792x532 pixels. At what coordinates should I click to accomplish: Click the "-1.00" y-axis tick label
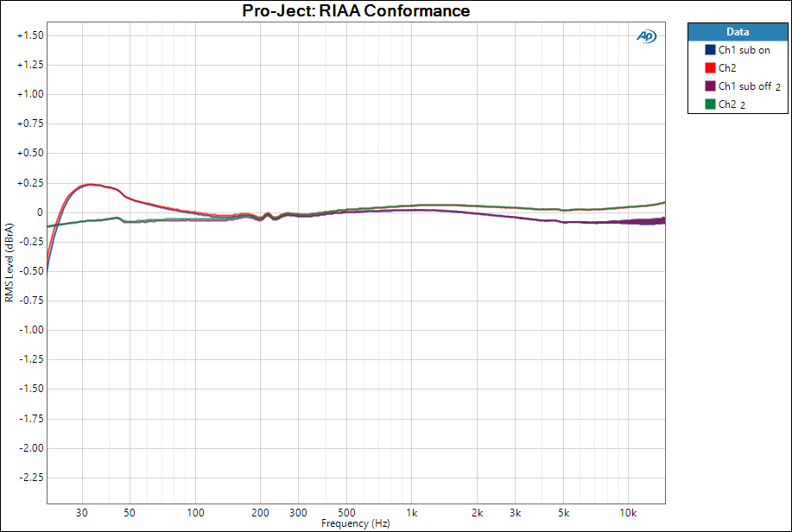pos(31,330)
